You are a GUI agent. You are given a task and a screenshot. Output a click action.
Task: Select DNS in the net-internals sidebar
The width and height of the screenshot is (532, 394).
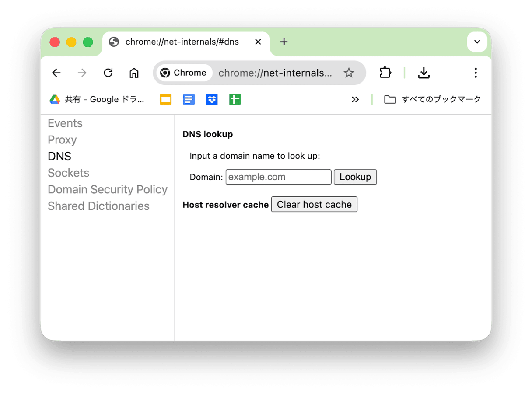pyautogui.click(x=59, y=156)
